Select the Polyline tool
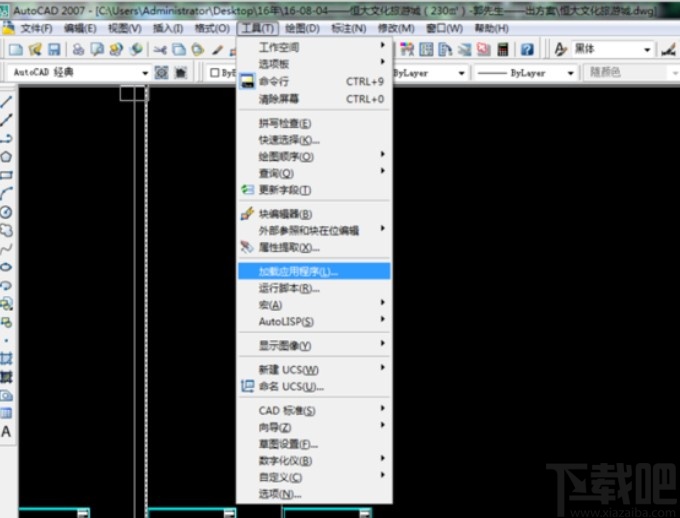Screen dimensions: 680x518 coord(7,138)
